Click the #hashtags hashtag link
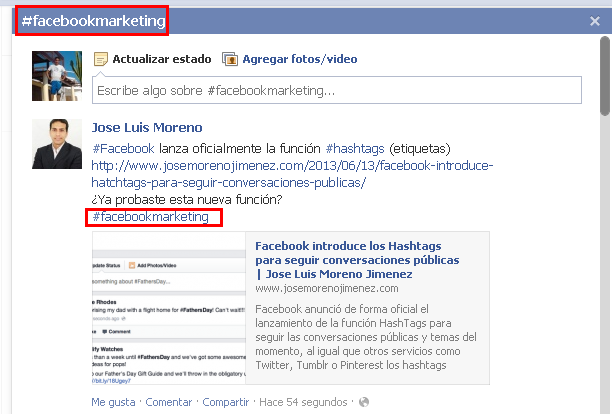This screenshot has width=612, height=414. coord(355,149)
